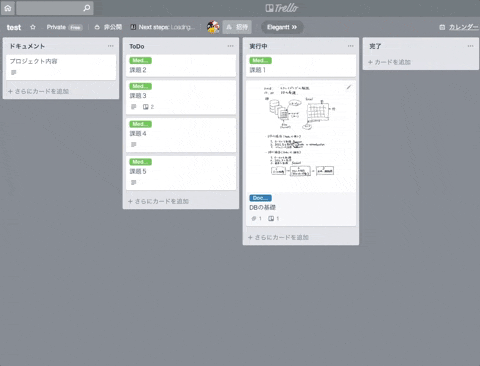The image size is (480, 366).
Task: Click description icon on プロジェクト内容 card
Action: [x=14, y=72]
